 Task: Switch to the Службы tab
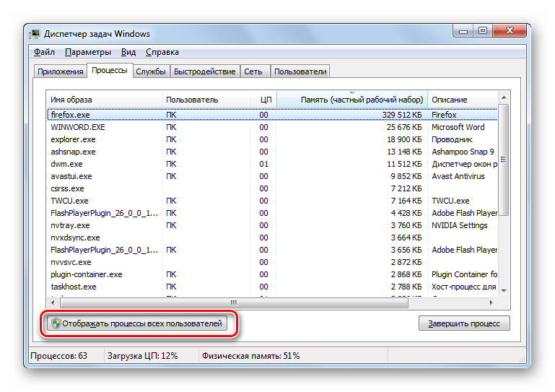(151, 71)
